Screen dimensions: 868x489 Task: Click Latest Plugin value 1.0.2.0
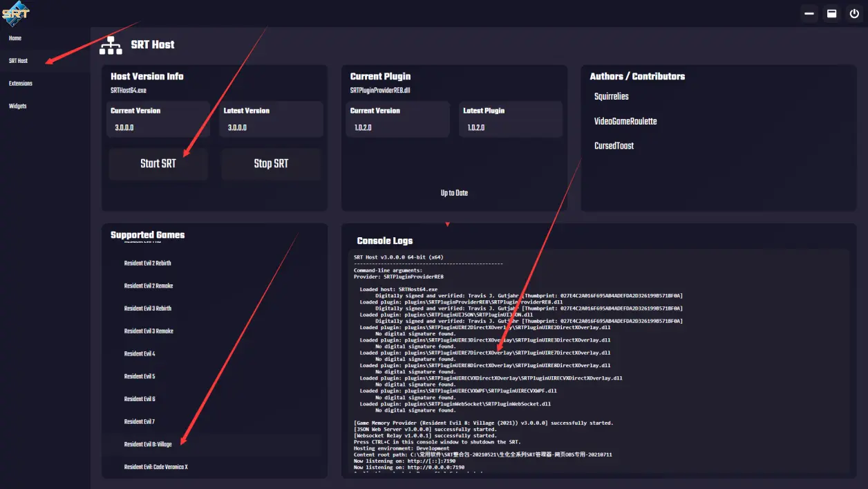[x=475, y=128]
